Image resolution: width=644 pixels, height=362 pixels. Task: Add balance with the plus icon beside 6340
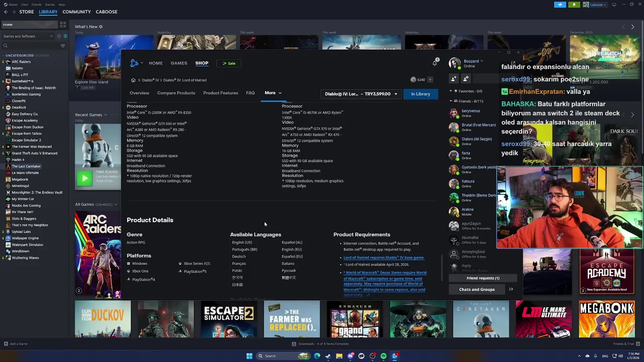point(430,79)
